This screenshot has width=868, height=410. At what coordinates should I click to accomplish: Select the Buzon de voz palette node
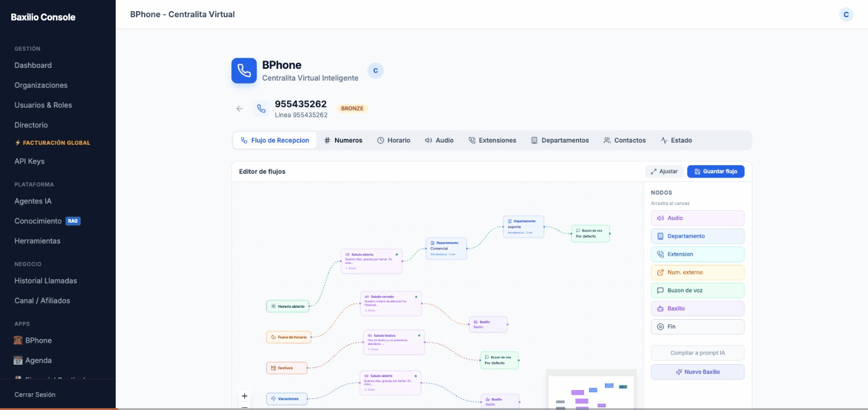click(x=698, y=291)
